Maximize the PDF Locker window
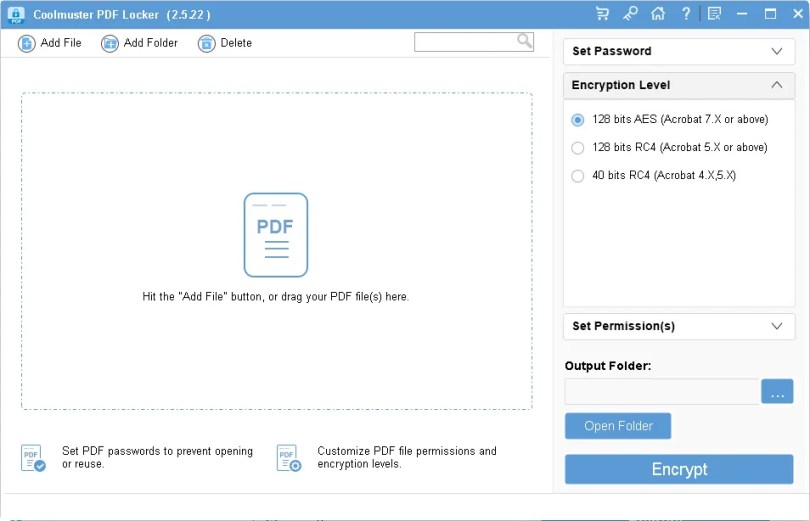The image size is (810, 521). point(770,13)
